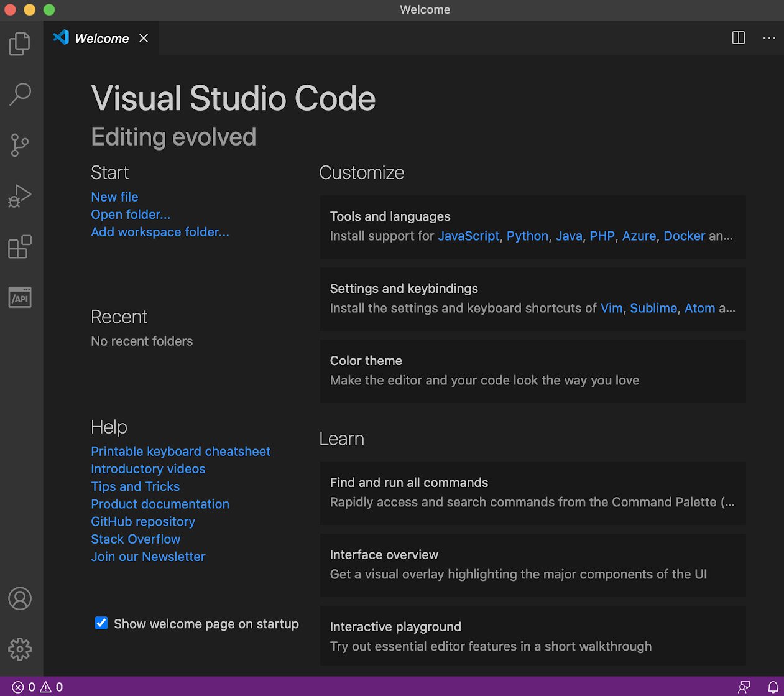Install Docker tools support
The height and width of the screenshot is (696, 784).
pos(685,236)
